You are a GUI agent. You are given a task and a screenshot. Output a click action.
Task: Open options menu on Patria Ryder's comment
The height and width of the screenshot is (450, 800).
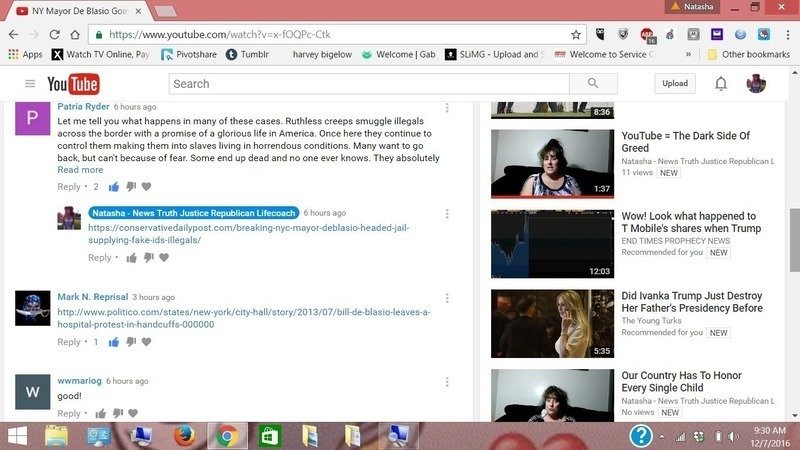447,108
